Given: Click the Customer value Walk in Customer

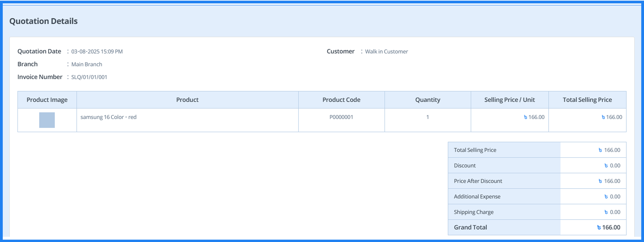Looking at the screenshot, I should coord(386,51).
